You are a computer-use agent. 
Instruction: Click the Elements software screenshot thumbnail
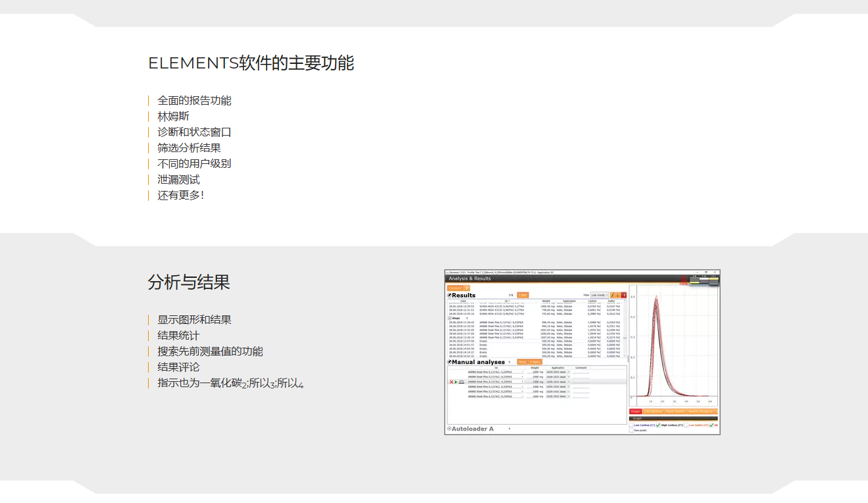tap(582, 352)
